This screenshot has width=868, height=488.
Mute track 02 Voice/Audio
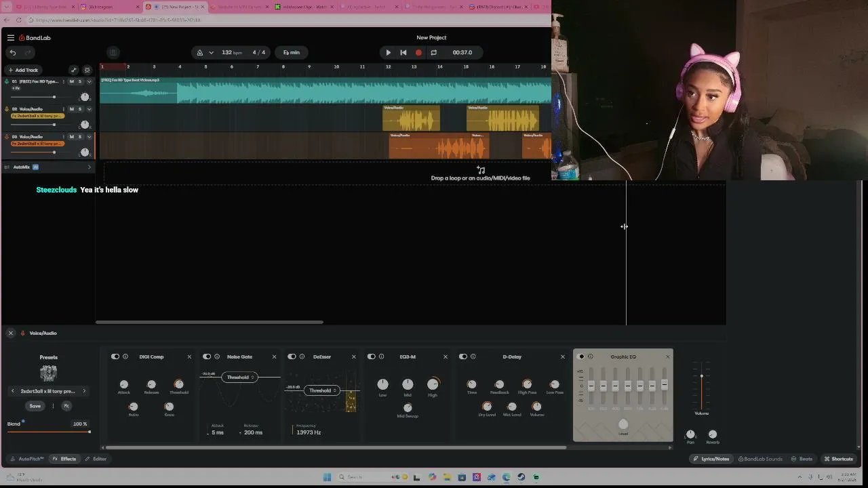71,109
